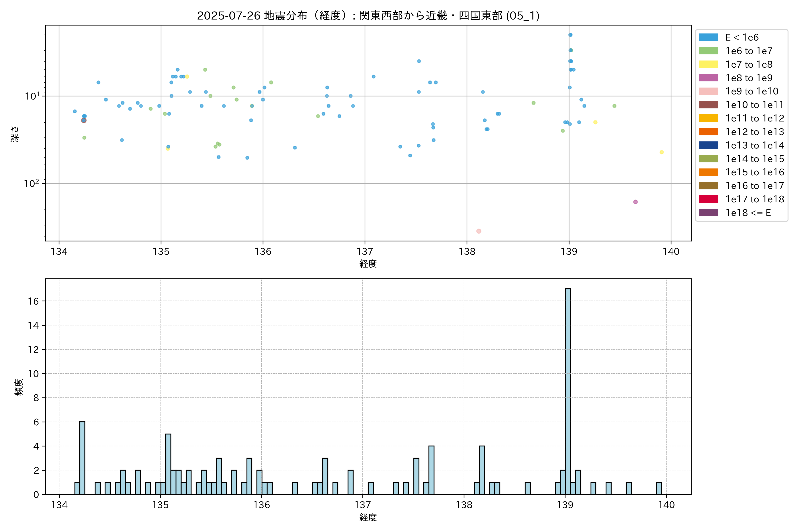Screen dimensions: 798x532
Task: Click the purple scatter point near longitude 139.6
Action: tap(636, 202)
